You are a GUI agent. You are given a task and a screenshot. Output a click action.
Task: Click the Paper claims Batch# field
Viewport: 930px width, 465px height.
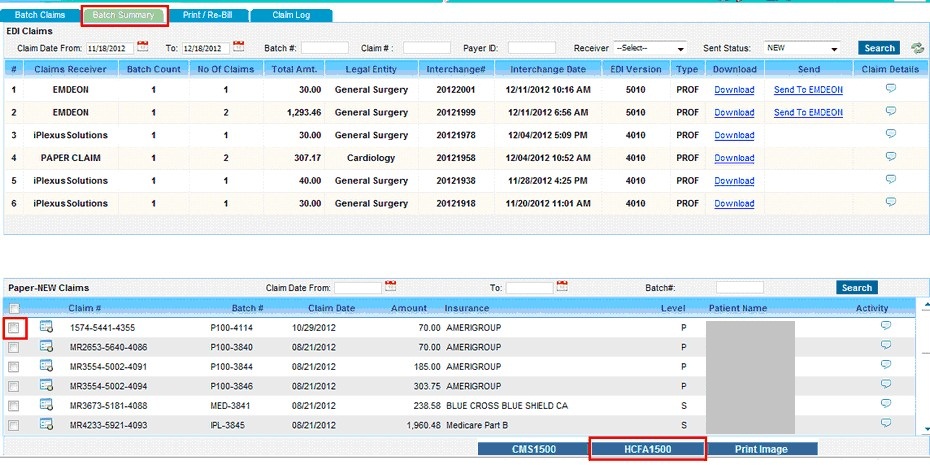click(x=740, y=288)
